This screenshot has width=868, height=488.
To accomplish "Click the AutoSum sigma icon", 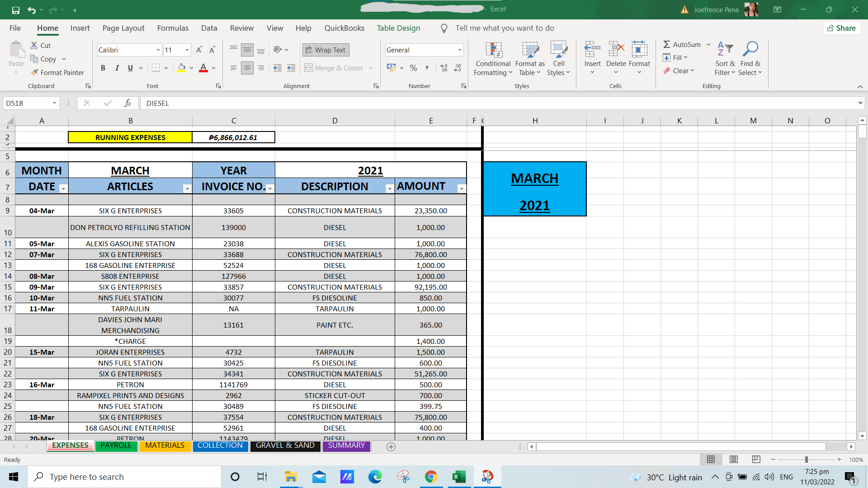I will click(666, 44).
